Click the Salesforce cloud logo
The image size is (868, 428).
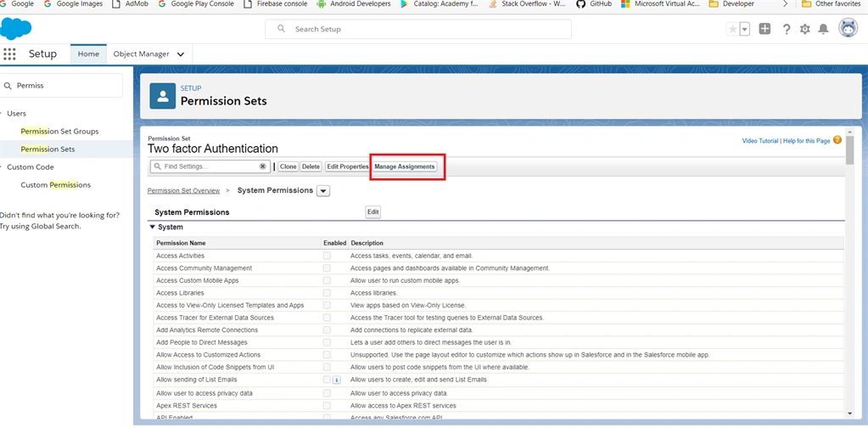[15, 29]
